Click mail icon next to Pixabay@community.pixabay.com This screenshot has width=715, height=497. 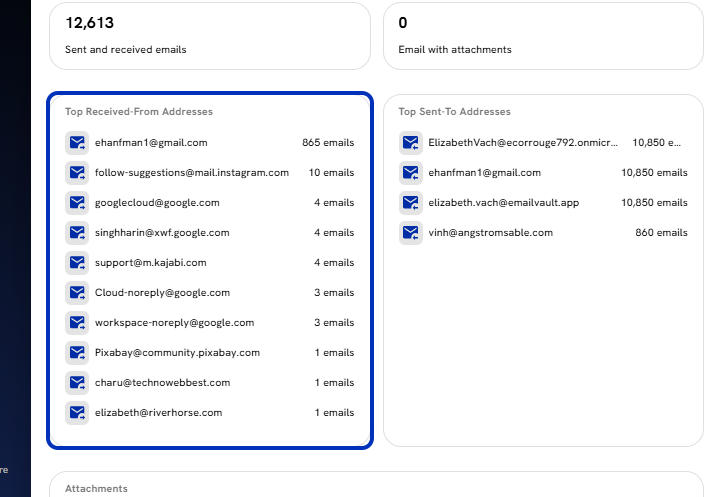[x=77, y=353]
